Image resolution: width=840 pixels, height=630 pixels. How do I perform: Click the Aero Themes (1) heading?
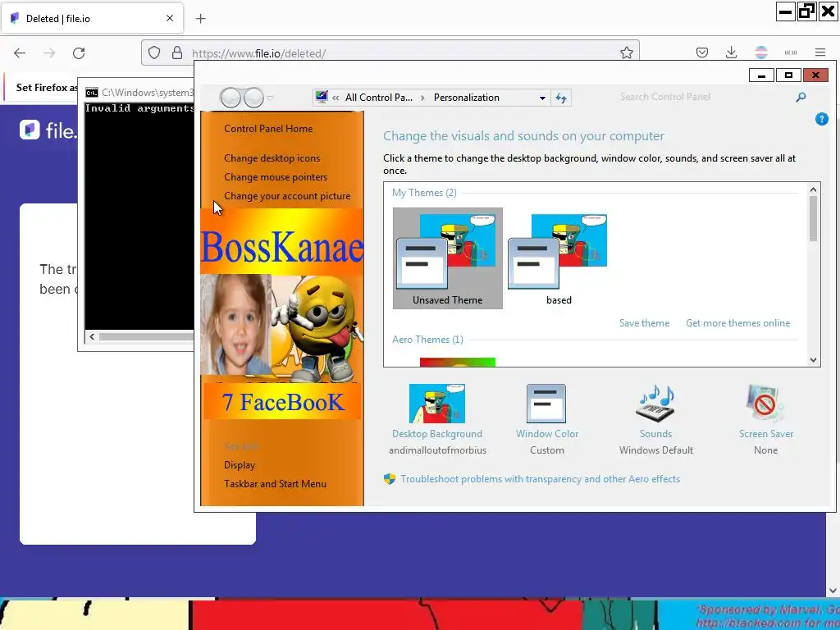[427, 340]
